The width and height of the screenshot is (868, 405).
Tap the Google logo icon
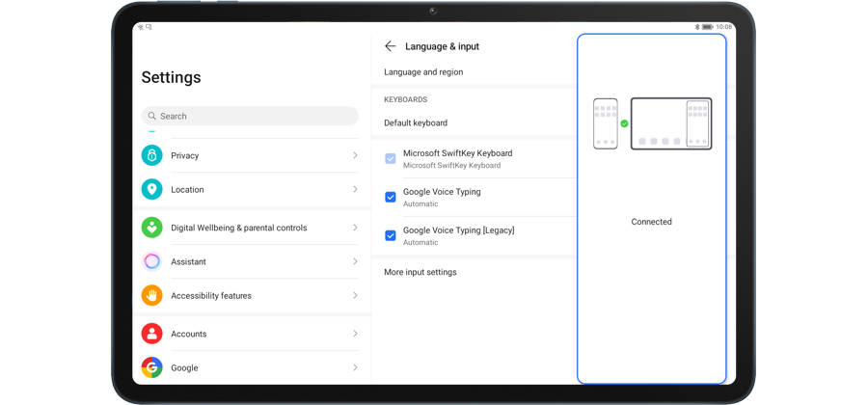[151, 367]
